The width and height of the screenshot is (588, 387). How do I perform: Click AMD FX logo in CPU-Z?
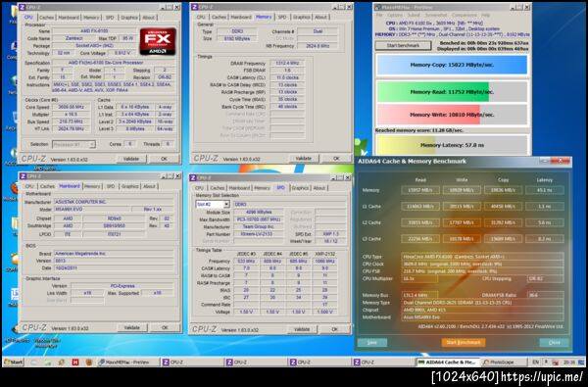[x=158, y=41]
